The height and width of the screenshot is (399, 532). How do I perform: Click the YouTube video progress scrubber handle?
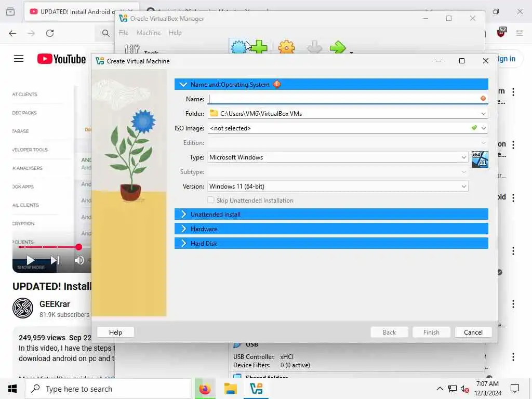(x=79, y=247)
